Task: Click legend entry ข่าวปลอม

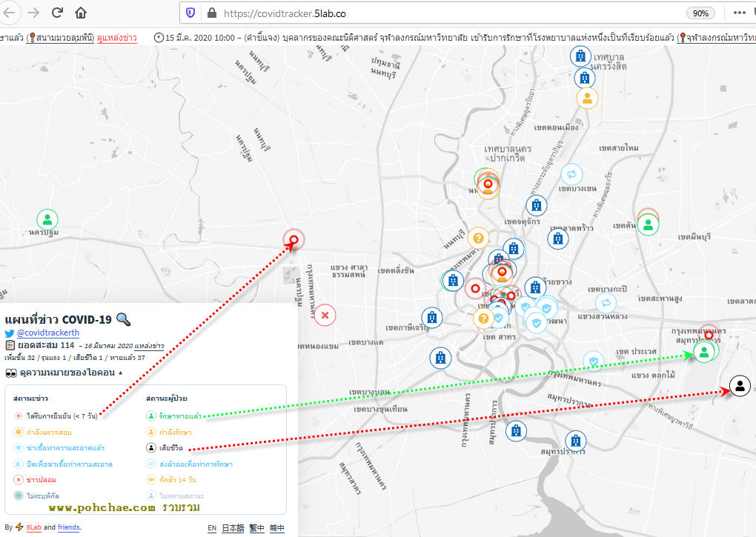Action: point(36,480)
